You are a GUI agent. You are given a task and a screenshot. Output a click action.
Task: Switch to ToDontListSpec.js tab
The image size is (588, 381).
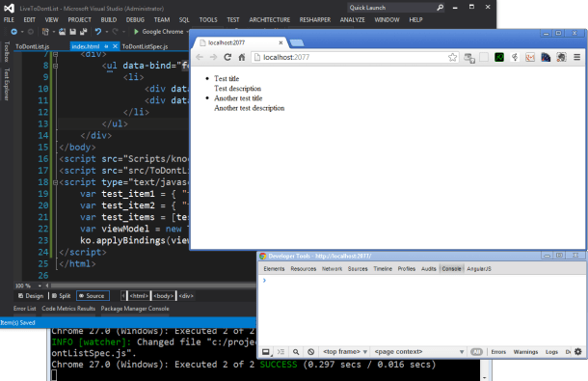pyautogui.click(x=145, y=46)
